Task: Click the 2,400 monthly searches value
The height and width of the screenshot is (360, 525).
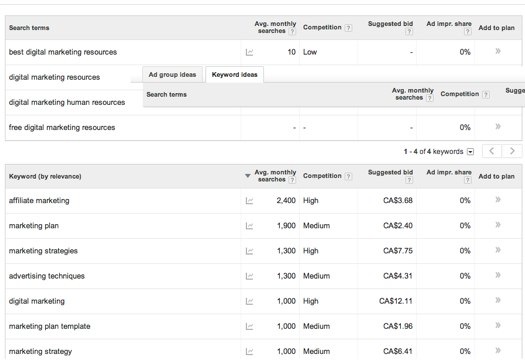Action: [286, 201]
